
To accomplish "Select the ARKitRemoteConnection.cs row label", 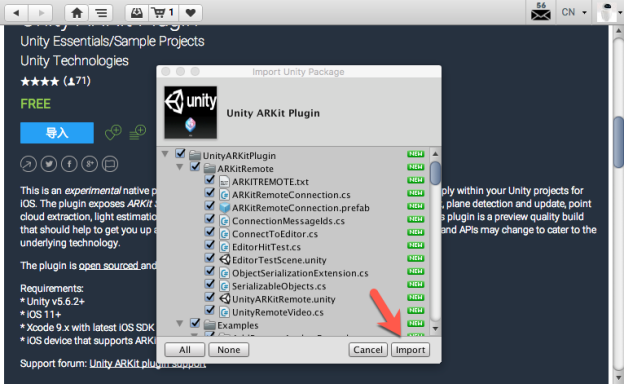I will (x=291, y=195).
